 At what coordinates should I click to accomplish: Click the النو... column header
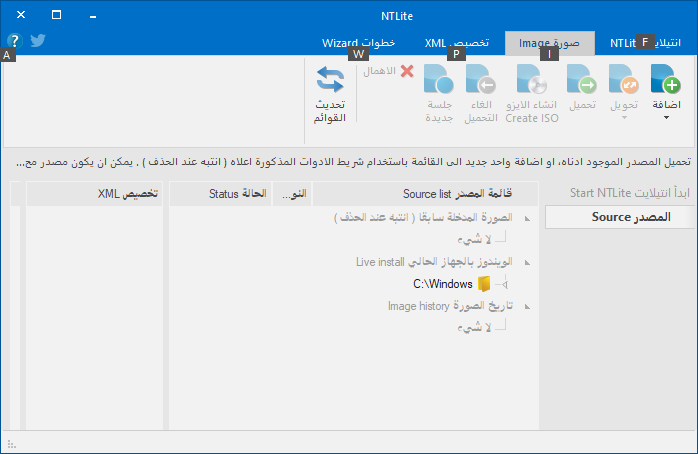coord(292,194)
